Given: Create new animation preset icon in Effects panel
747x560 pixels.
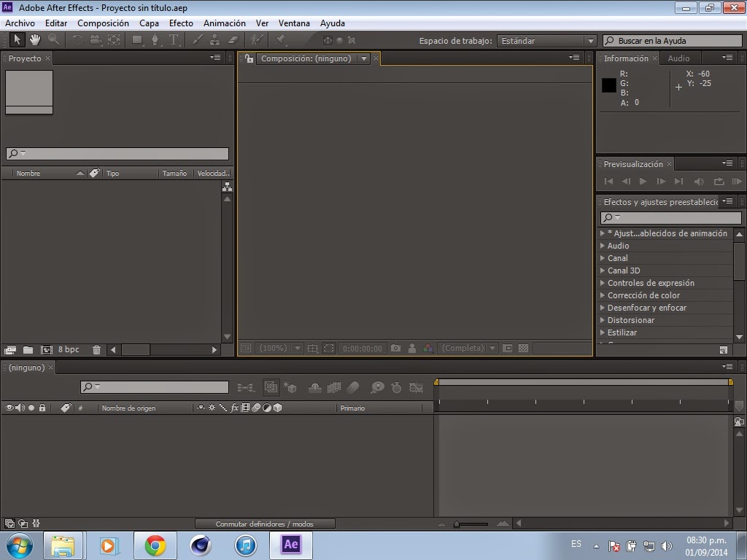Looking at the screenshot, I should pos(723,351).
